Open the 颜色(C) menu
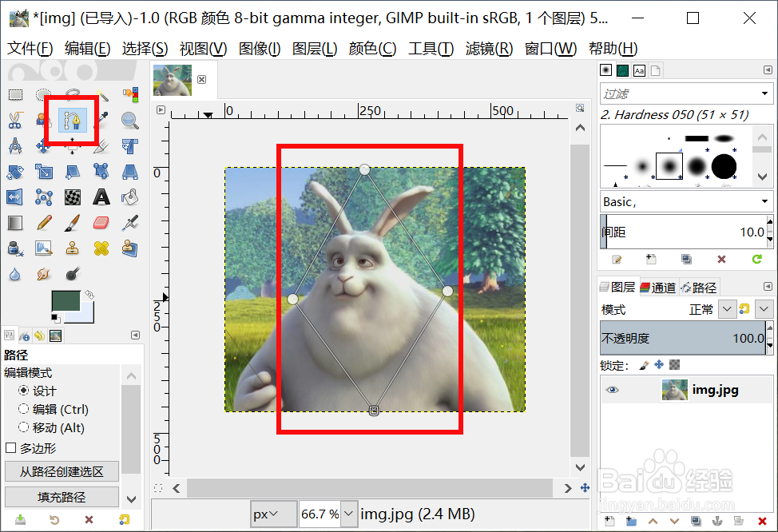 pyautogui.click(x=373, y=49)
